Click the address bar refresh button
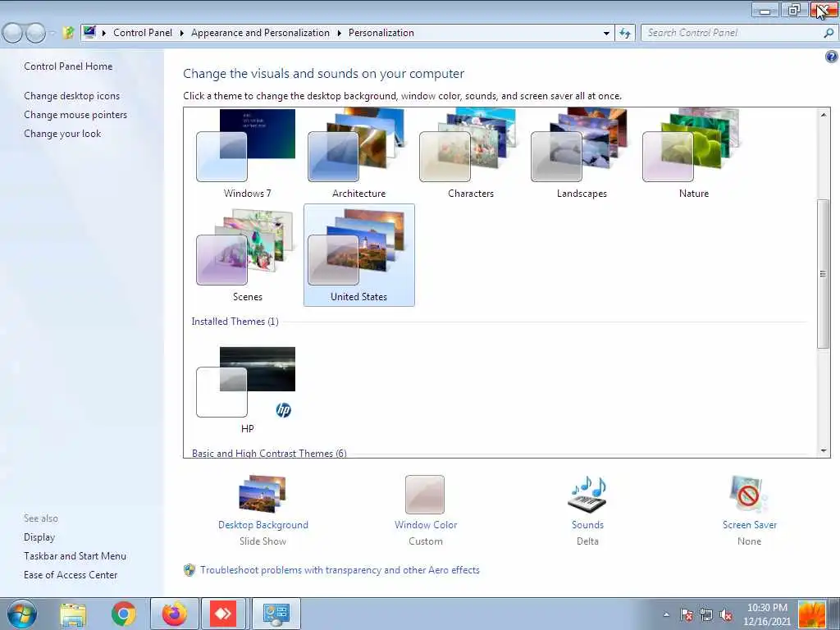The width and height of the screenshot is (840, 630). (x=624, y=33)
